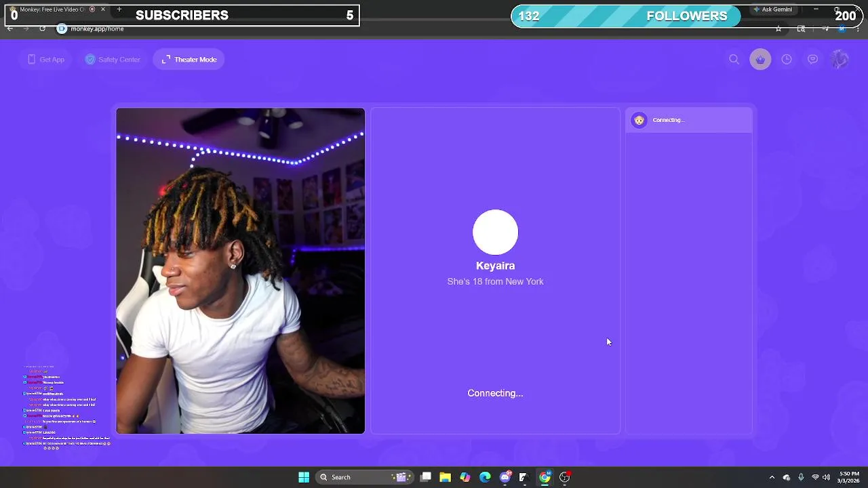Select the Monkey: Free Live Video browser tab
Screen dimensions: 868x488
pyautogui.click(x=54, y=9)
